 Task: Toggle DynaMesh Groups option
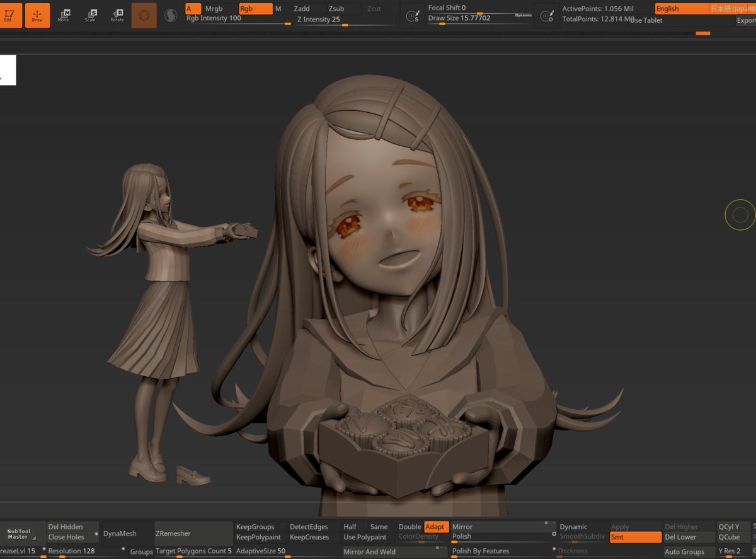(142, 551)
